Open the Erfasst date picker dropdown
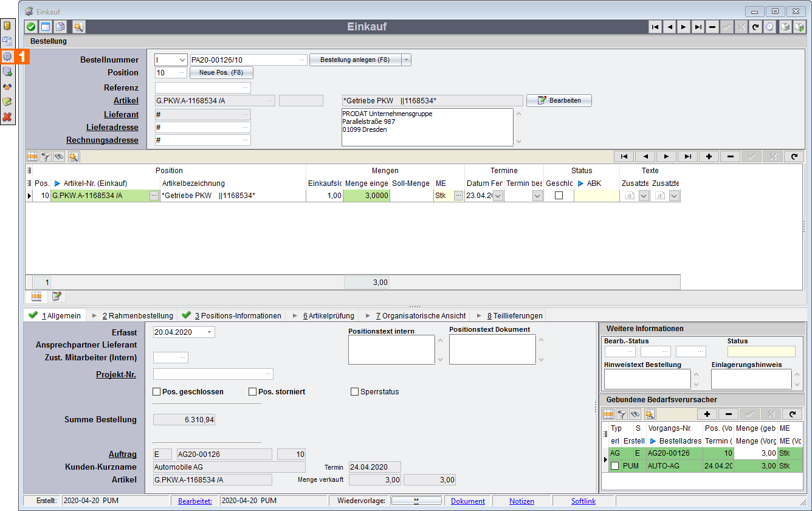Image resolution: width=812 pixels, height=511 pixels. click(210, 332)
